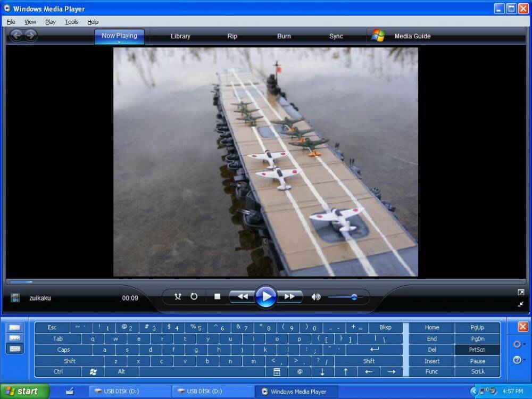Switch to full-screen view icon

[521, 292]
